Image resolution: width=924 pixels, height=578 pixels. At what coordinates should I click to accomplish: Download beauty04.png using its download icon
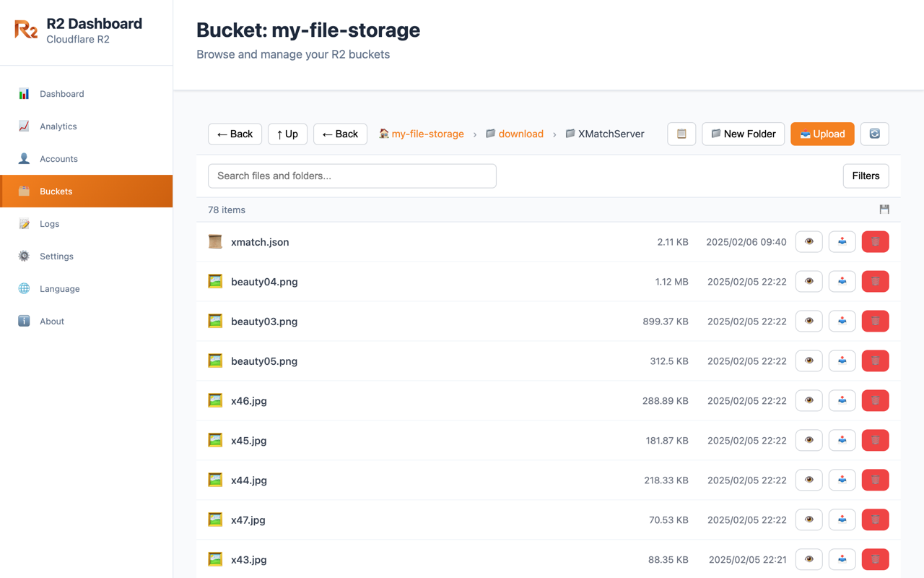tap(842, 281)
